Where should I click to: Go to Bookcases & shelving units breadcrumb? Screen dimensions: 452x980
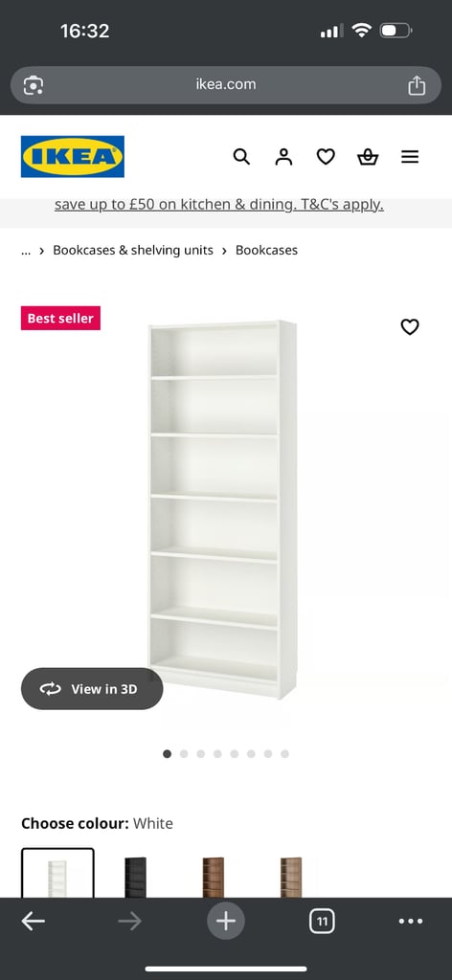click(x=133, y=250)
